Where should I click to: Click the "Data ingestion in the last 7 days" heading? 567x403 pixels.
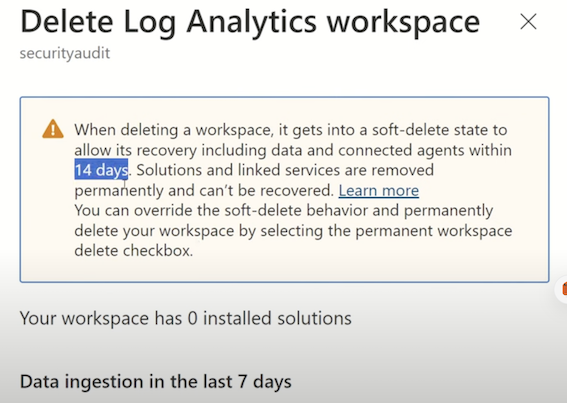155,382
